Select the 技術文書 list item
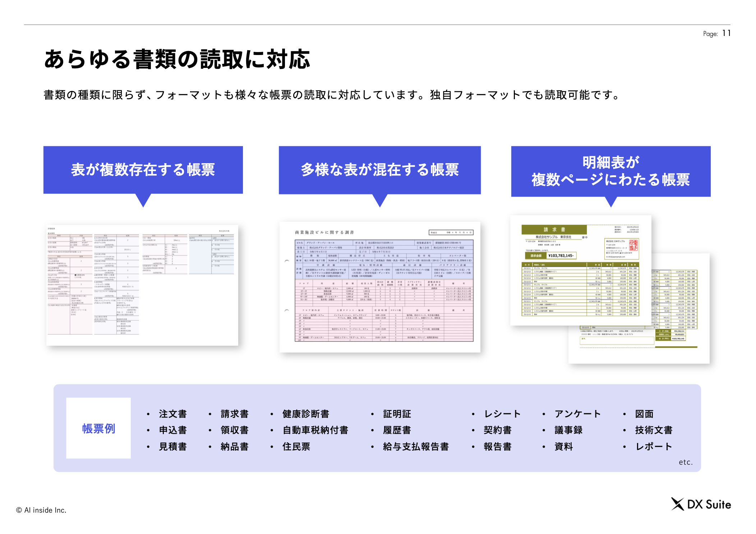The image size is (756, 534). click(x=654, y=430)
